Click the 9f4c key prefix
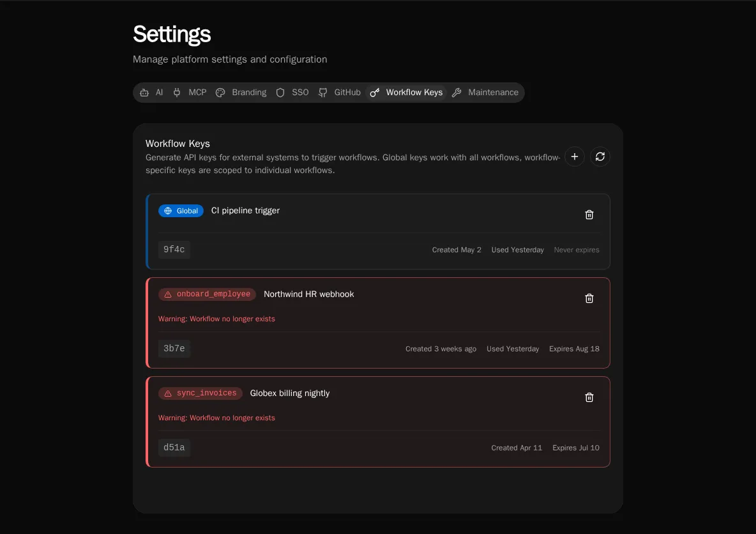The height and width of the screenshot is (534, 756). (174, 249)
